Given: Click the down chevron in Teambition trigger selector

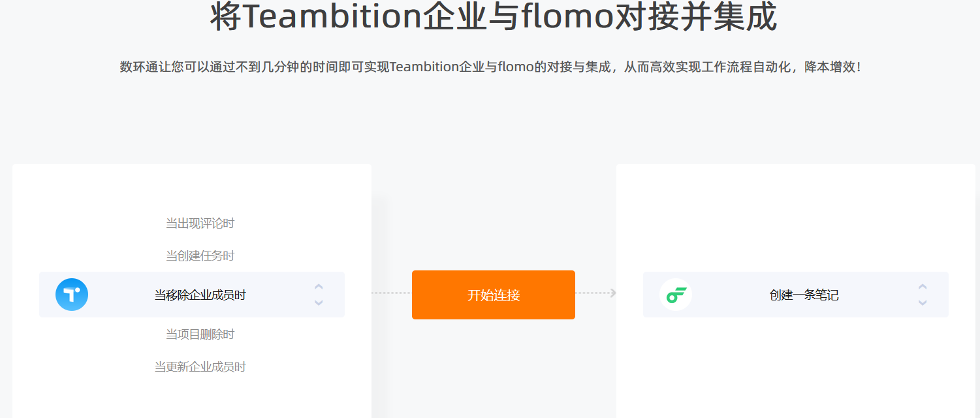Looking at the screenshot, I should tap(319, 302).
